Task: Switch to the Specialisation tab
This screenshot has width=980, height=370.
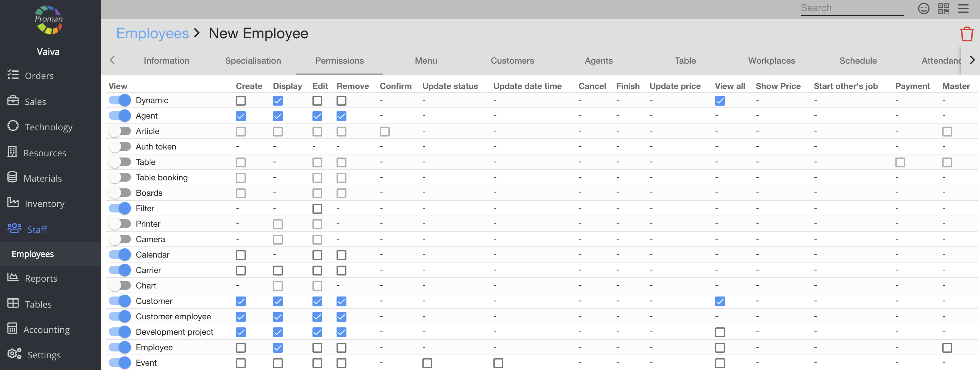Action: click(253, 61)
